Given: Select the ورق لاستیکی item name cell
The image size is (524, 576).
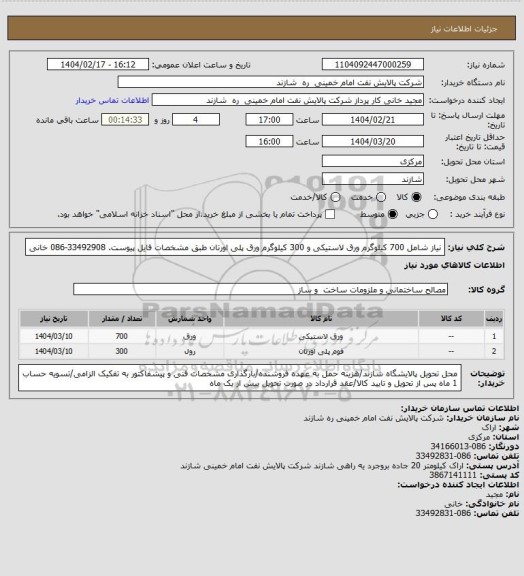Looking at the screenshot, I should (321, 336).
